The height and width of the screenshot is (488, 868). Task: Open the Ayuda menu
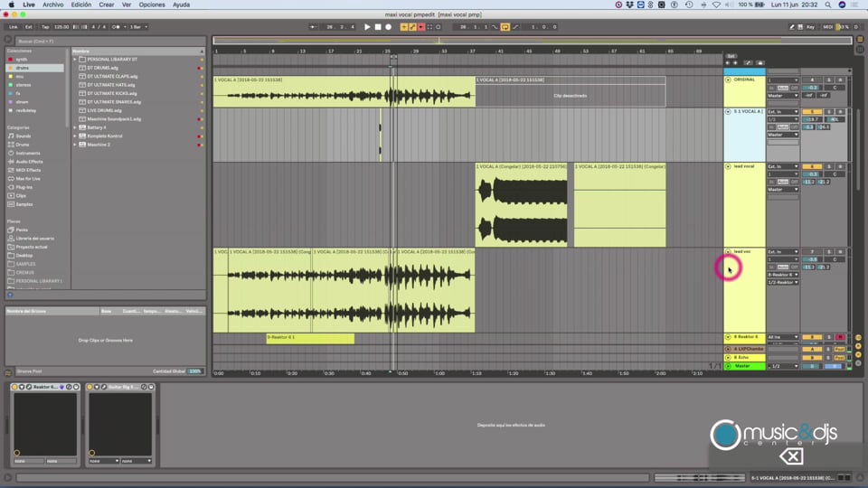click(181, 5)
